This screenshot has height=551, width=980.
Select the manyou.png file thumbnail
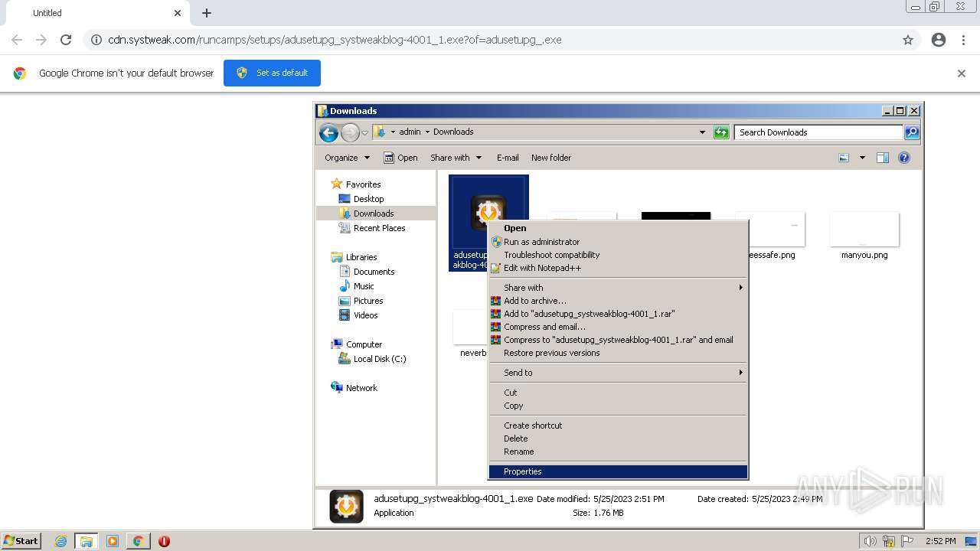pyautogui.click(x=864, y=230)
